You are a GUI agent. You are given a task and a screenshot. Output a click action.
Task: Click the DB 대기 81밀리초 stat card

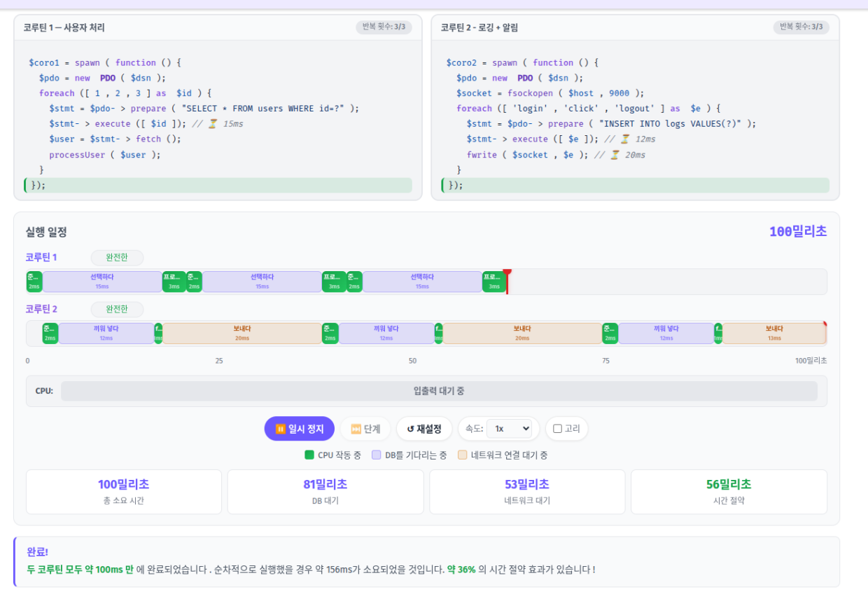click(x=325, y=491)
